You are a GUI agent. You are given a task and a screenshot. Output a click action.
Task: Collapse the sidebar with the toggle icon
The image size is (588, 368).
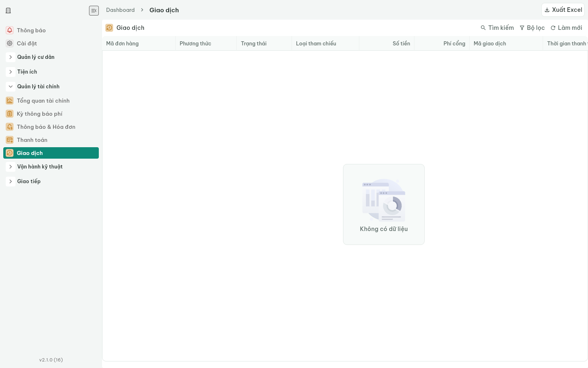94,11
